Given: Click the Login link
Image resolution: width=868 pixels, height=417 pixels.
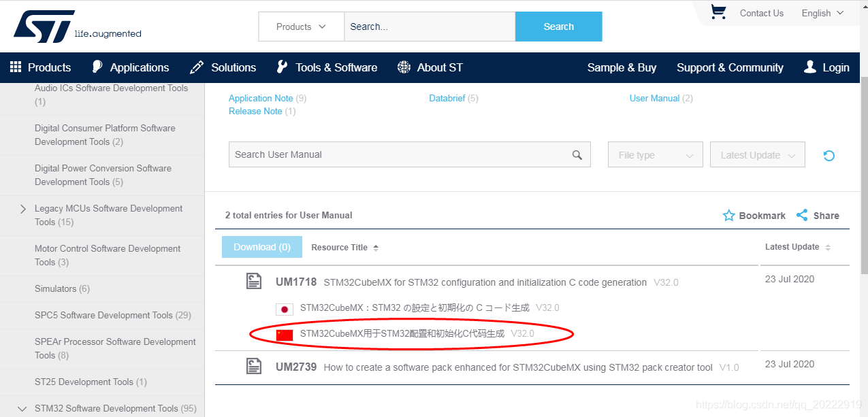Looking at the screenshot, I should pyautogui.click(x=835, y=67).
